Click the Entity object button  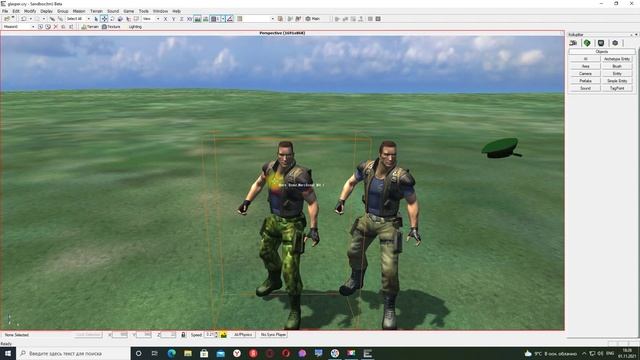[617, 73]
